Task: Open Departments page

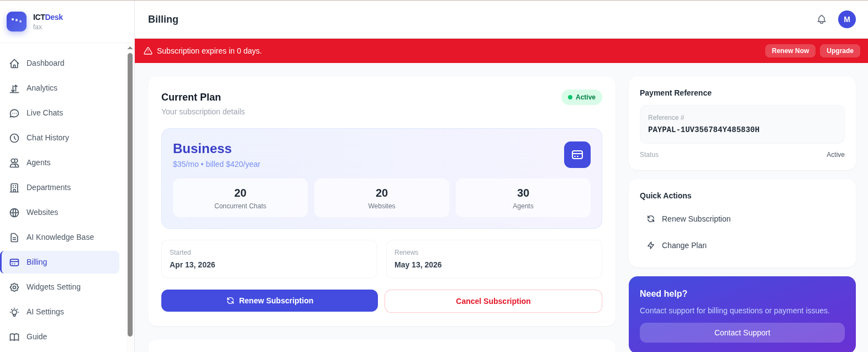Action: click(x=60, y=187)
